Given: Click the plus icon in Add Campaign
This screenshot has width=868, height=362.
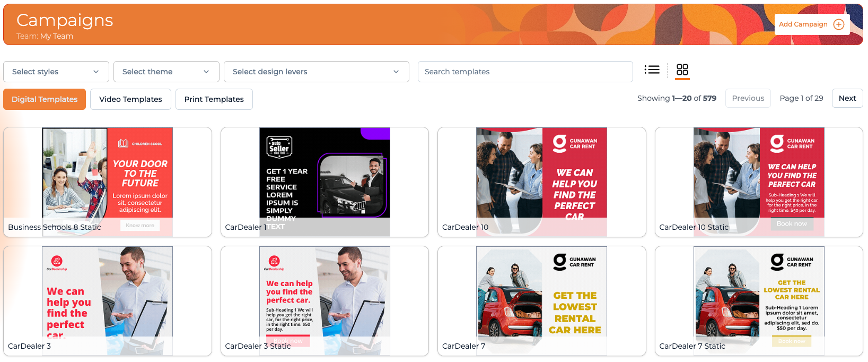Looking at the screenshot, I should pyautogui.click(x=839, y=24).
